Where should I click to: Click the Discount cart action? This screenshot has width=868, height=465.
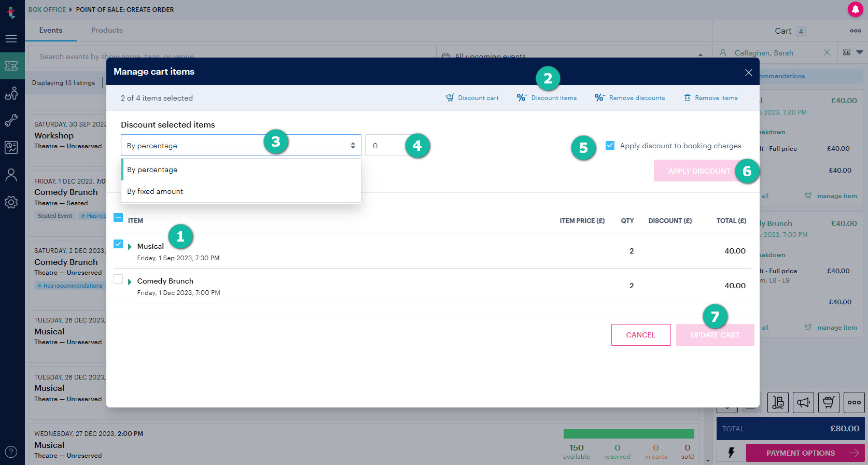click(472, 97)
